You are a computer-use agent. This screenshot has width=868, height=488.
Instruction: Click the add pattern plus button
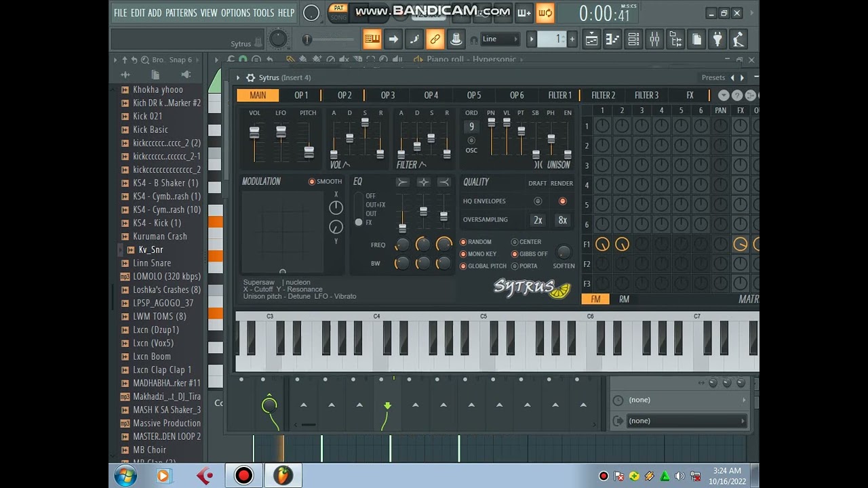pyautogui.click(x=572, y=39)
